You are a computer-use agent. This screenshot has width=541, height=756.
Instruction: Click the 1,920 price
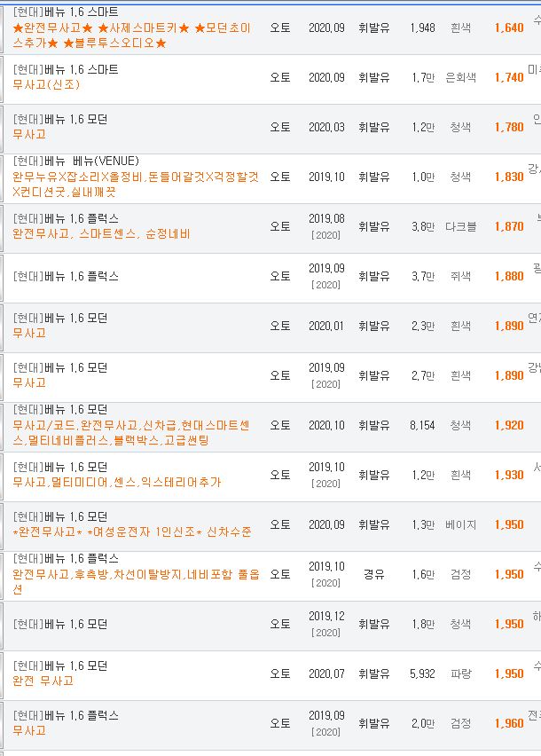(509, 425)
